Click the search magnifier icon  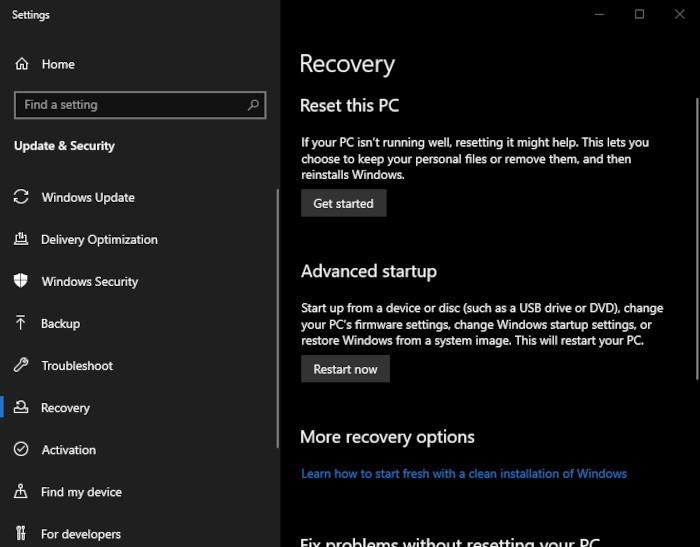tap(253, 105)
